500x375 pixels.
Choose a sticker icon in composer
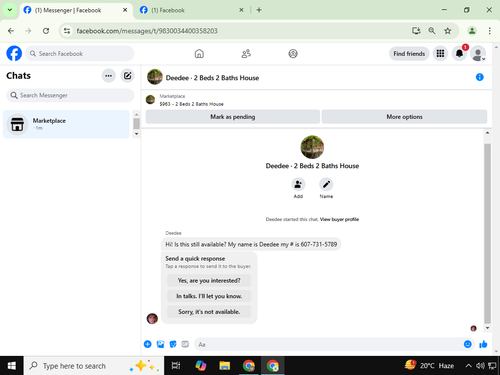173,344
